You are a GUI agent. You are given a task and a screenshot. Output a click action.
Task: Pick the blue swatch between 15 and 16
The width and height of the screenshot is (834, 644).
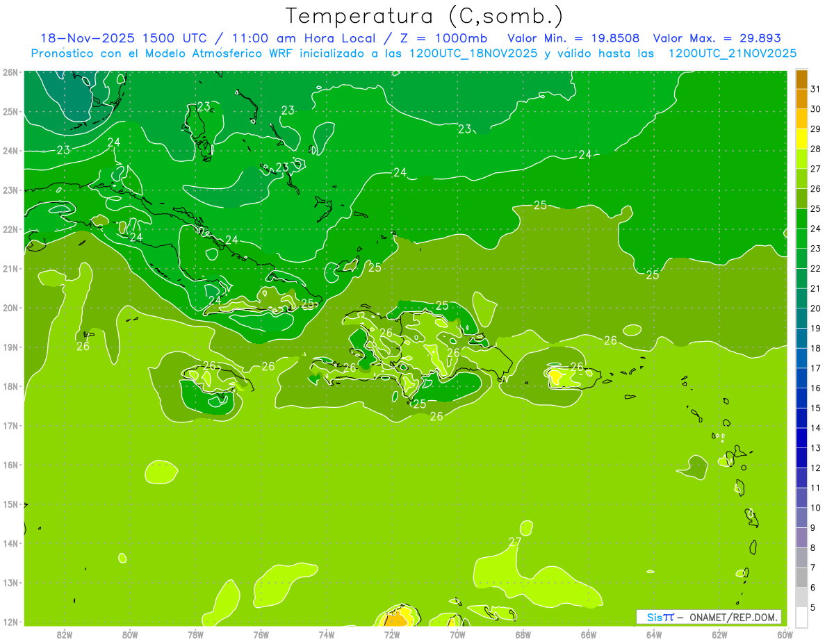click(802, 398)
